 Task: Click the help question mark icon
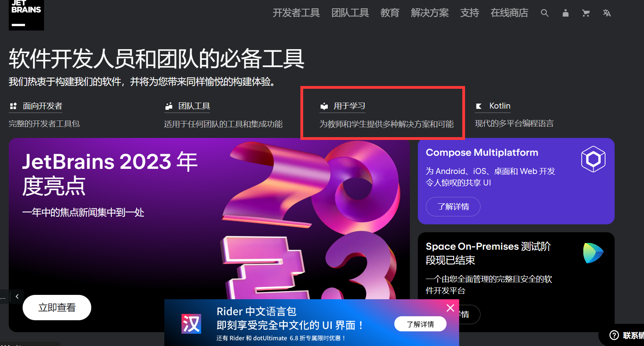pyautogui.click(x=614, y=335)
